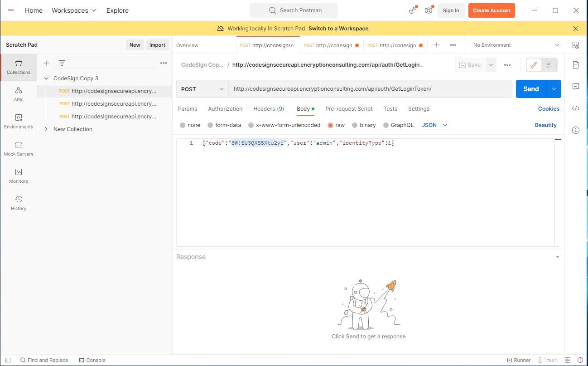Click the pencil edit mode icon
The width and height of the screenshot is (588, 366).
coord(534,65)
